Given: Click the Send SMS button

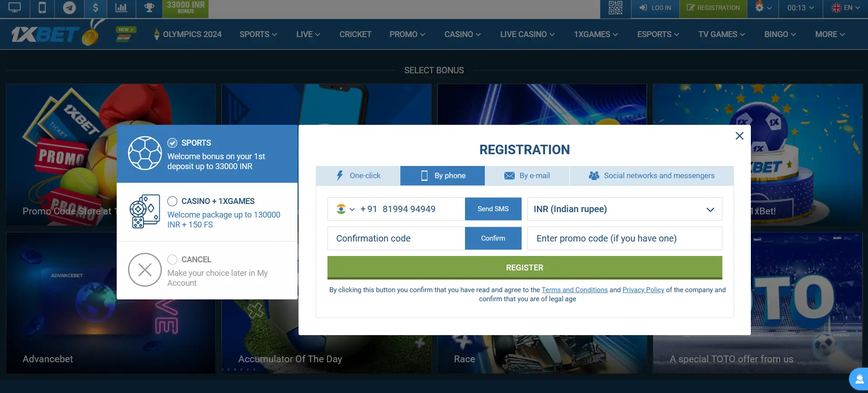Looking at the screenshot, I should click(x=493, y=209).
